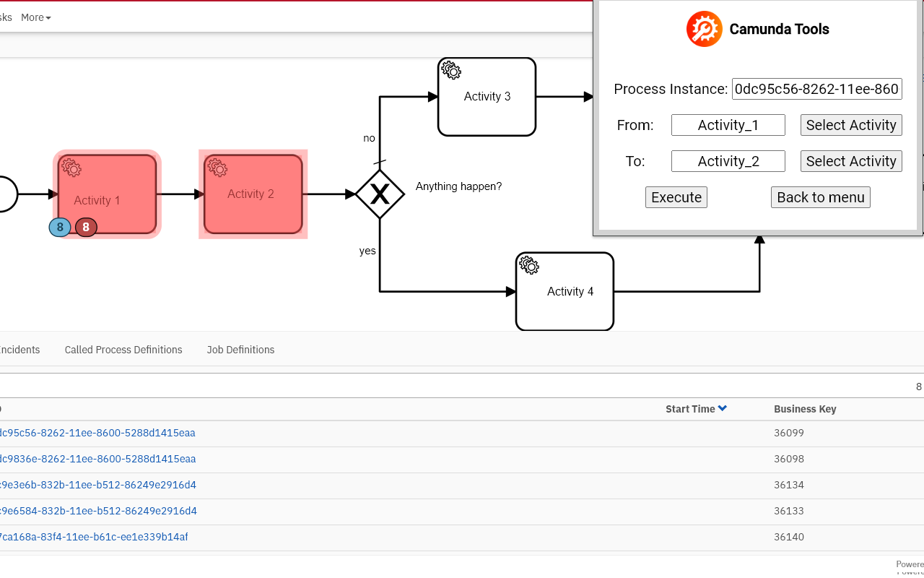924x578 pixels.
Task: Focus the Process Instance input field
Action: point(816,89)
